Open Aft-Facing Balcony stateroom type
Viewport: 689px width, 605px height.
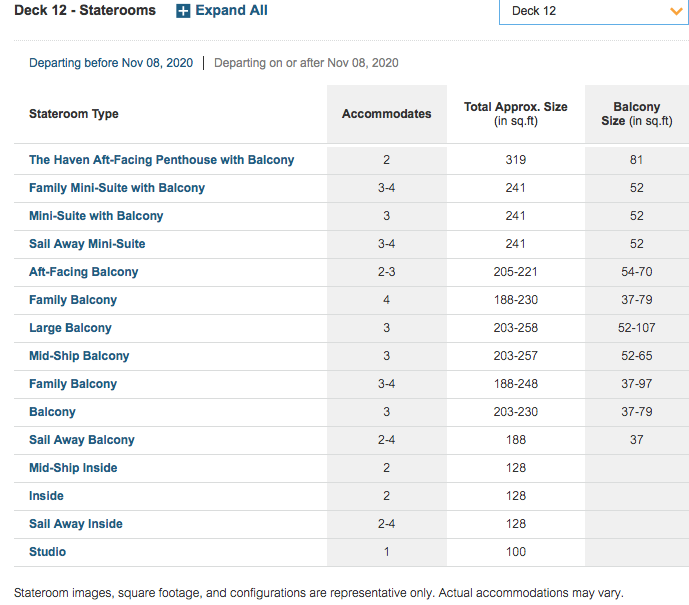(83, 272)
